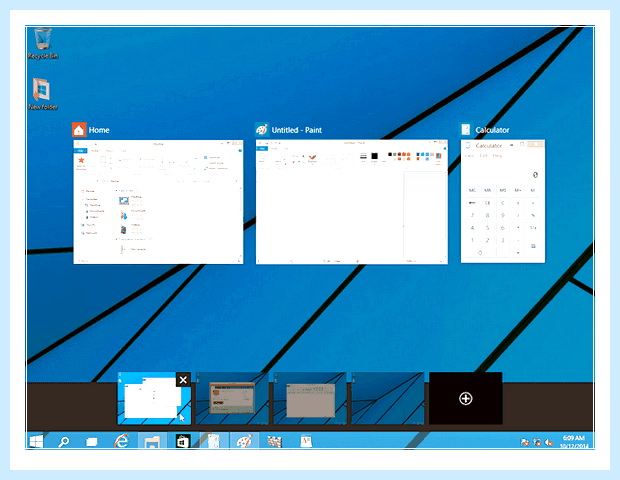Image resolution: width=620 pixels, height=480 pixels.
Task: Open the Windows Start button
Action: pos(36,441)
